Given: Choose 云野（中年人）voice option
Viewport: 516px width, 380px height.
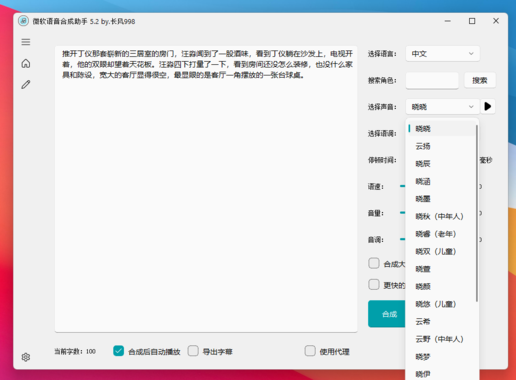Looking at the screenshot, I should tap(441, 339).
